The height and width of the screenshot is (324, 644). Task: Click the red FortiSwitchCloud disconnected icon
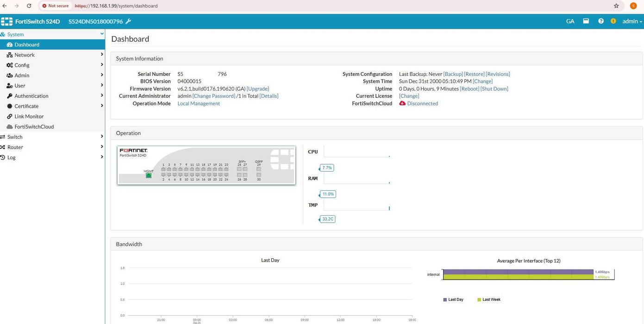coord(402,104)
